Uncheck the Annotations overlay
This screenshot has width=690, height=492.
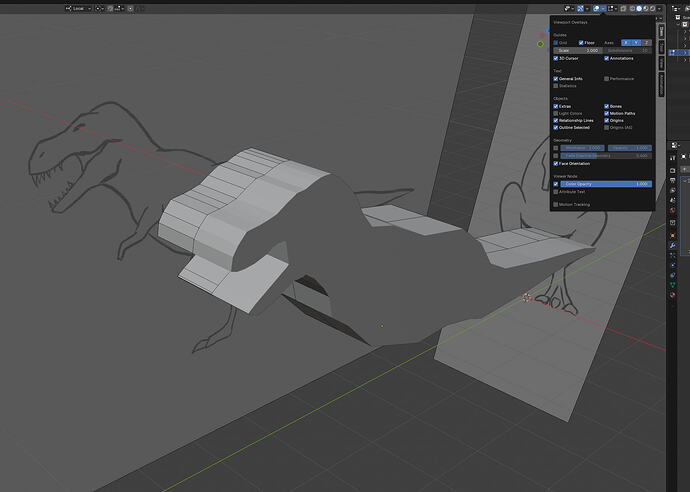[x=606, y=58]
